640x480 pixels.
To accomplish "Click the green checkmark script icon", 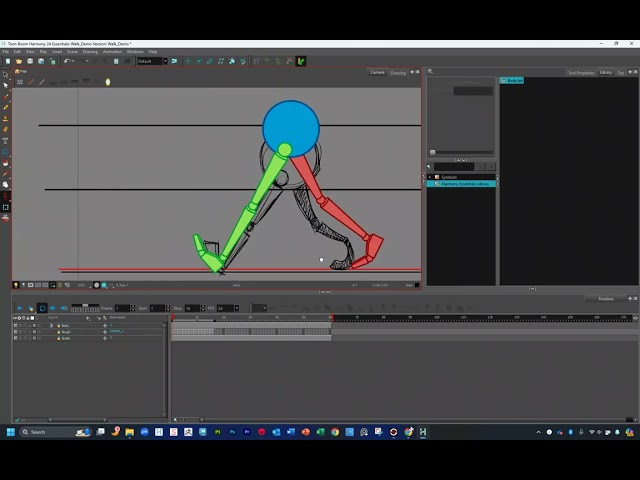I will point(301,61).
